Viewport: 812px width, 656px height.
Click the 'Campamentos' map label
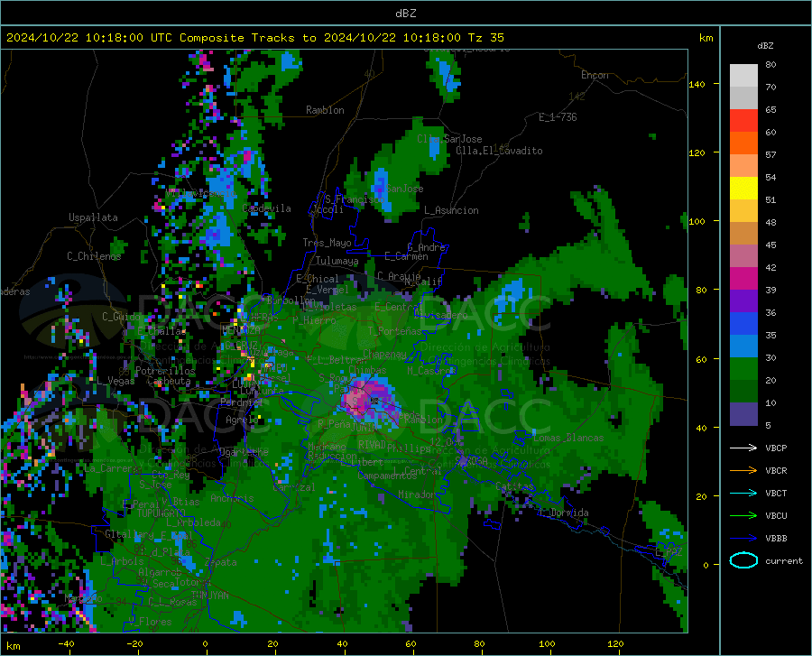[x=387, y=476]
